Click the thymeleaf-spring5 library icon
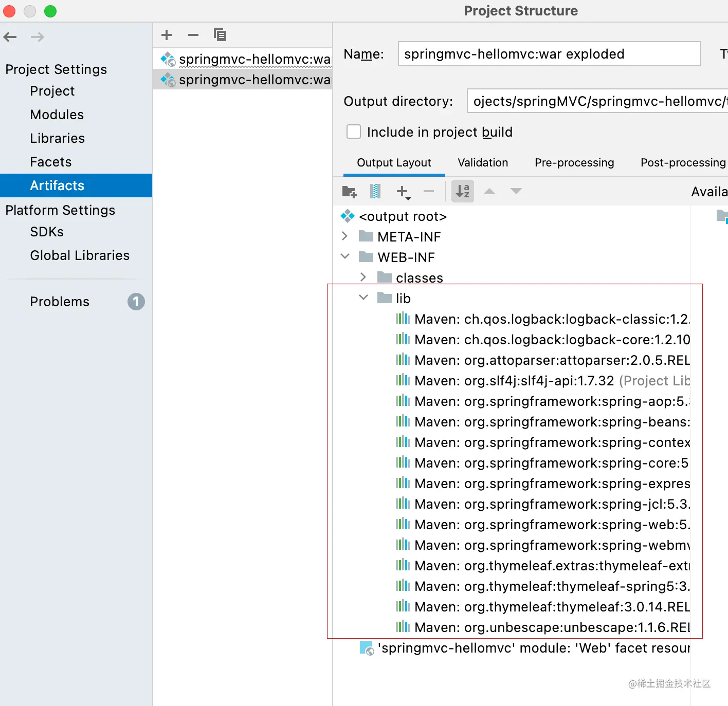The height and width of the screenshot is (706, 728). pos(403,586)
